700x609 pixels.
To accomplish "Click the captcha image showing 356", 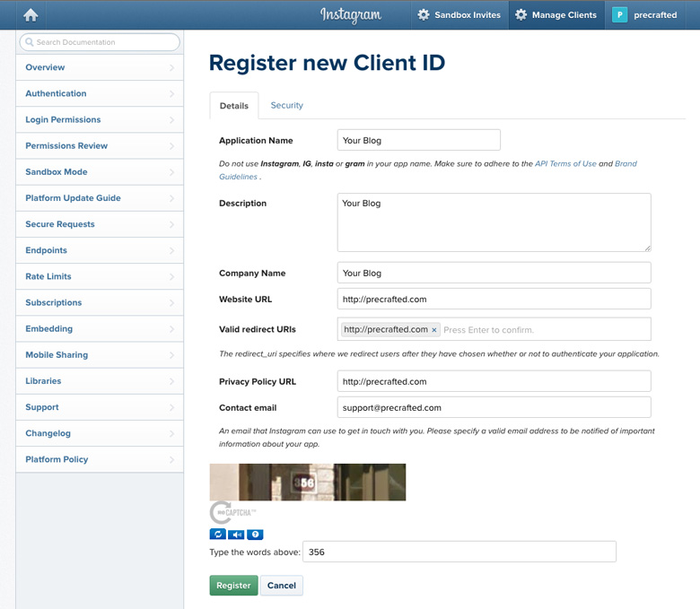I will (308, 482).
